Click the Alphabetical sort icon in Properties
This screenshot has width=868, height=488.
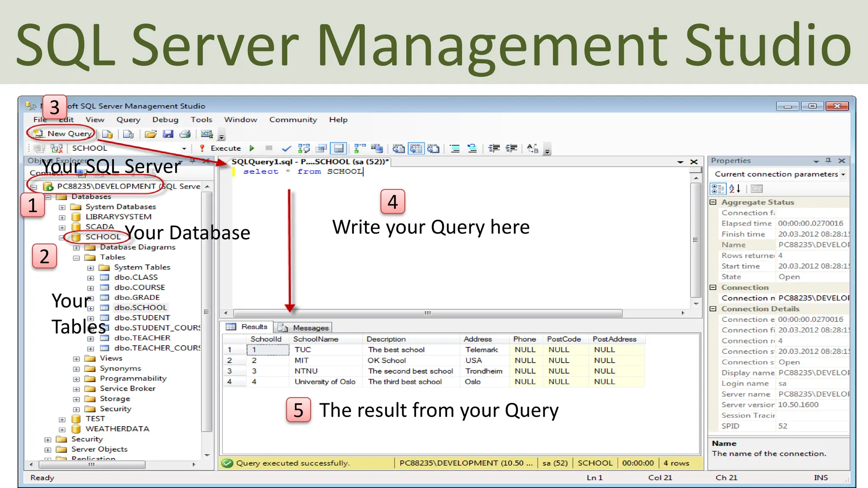coord(734,189)
